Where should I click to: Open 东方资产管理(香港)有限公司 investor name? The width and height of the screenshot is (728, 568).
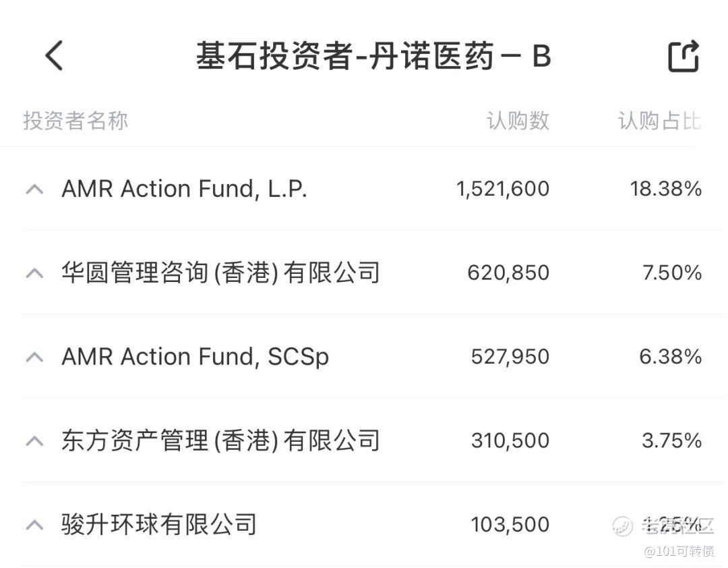tap(220, 441)
